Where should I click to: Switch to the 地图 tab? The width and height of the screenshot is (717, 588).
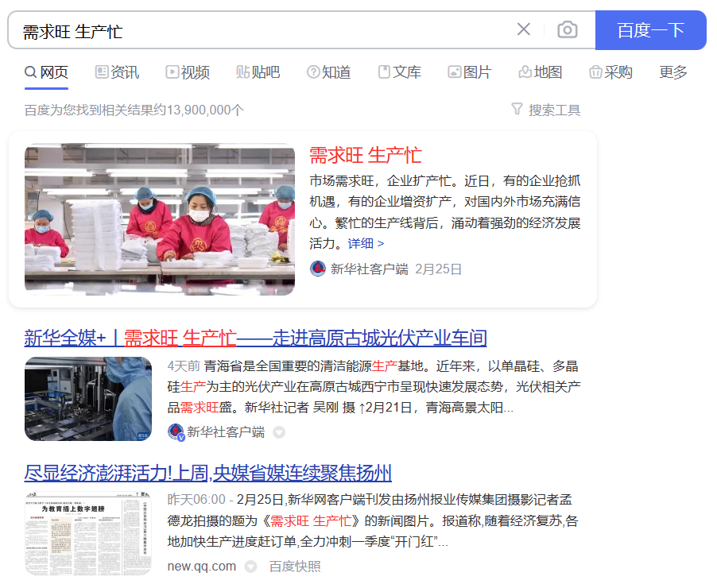click(x=540, y=72)
